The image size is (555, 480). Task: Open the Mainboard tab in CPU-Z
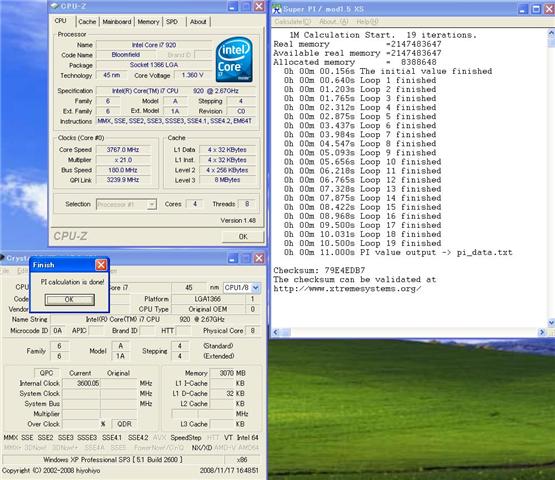coord(117,22)
